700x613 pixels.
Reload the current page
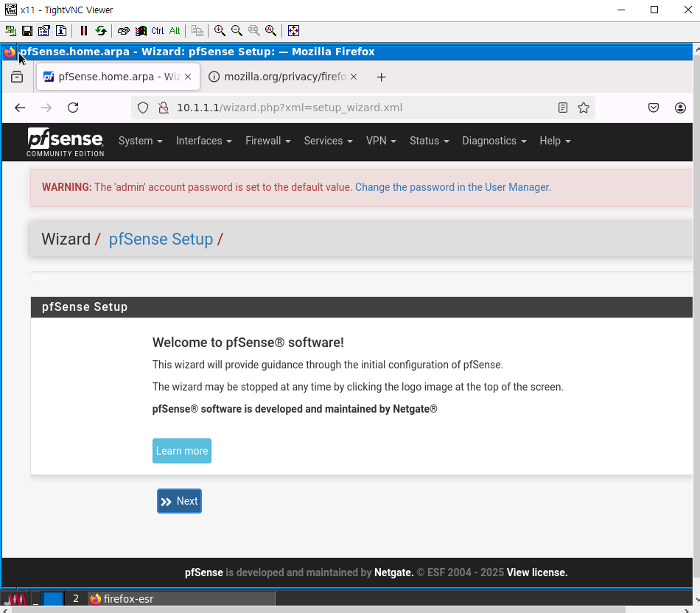tap(73, 108)
